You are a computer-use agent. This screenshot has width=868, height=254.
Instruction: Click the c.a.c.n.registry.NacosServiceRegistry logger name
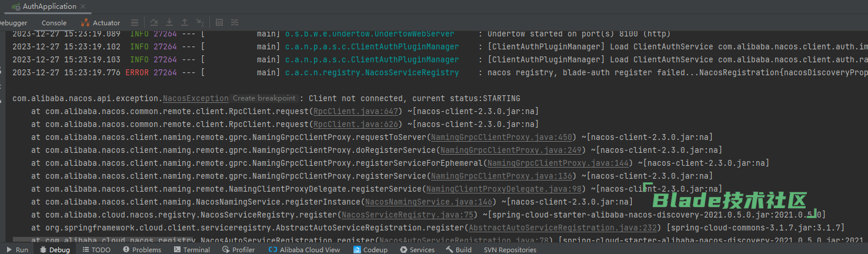pos(372,72)
